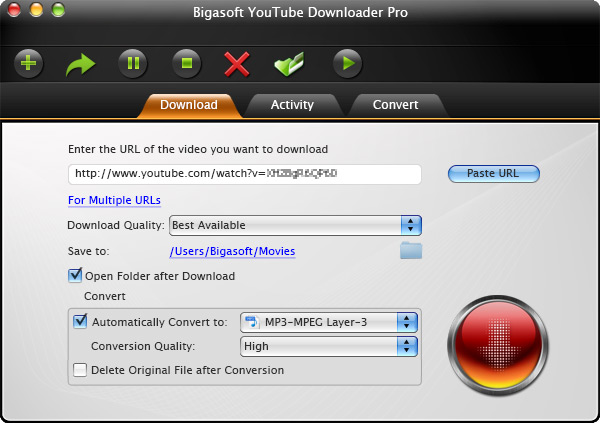
Task: Click the video URL input field
Action: click(245, 174)
